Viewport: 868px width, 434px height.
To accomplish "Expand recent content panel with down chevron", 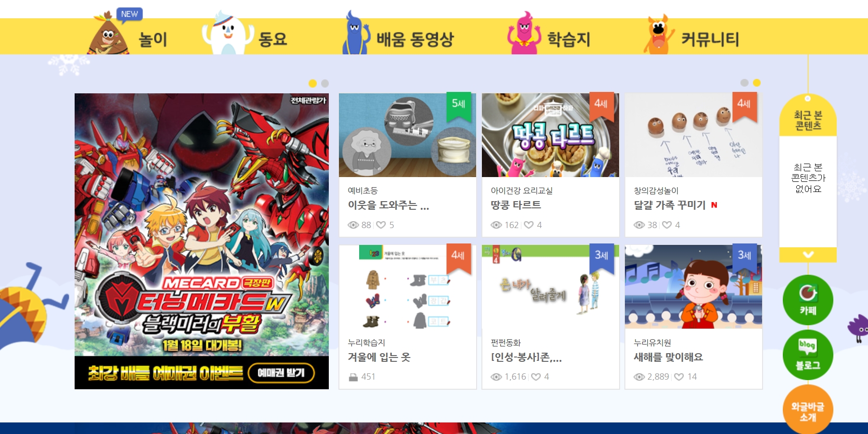I will pyautogui.click(x=808, y=255).
